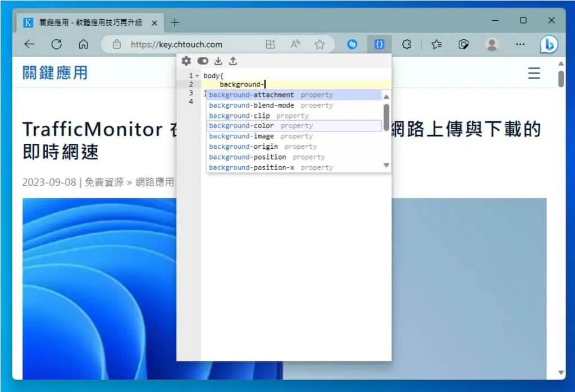Click the Bing chat sidebar icon
The width and height of the screenshot is (575, 392).
pos(549,44)
